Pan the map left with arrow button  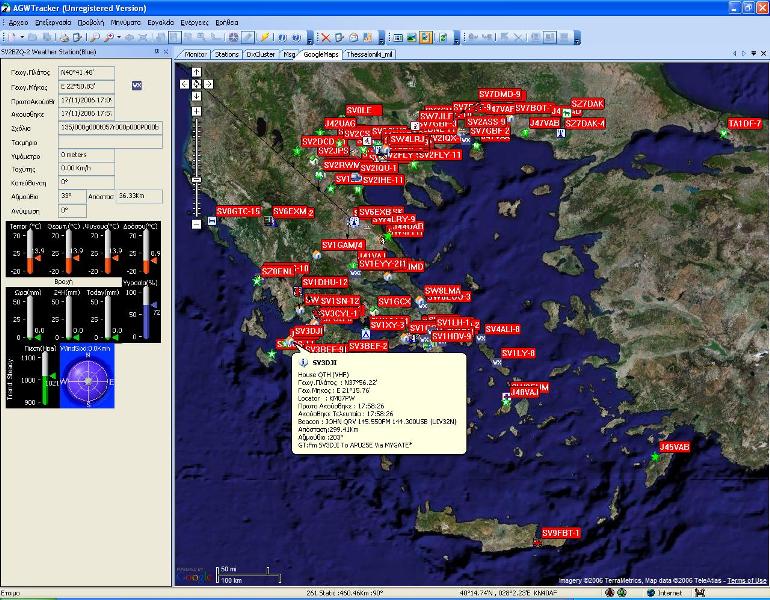tap(184, 84)
